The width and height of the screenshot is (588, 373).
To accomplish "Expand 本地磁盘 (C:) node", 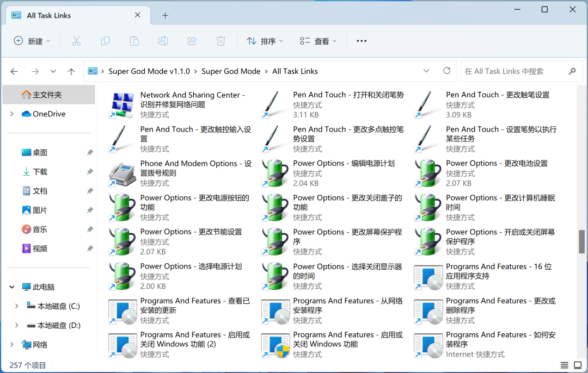I will coord(16,306).
